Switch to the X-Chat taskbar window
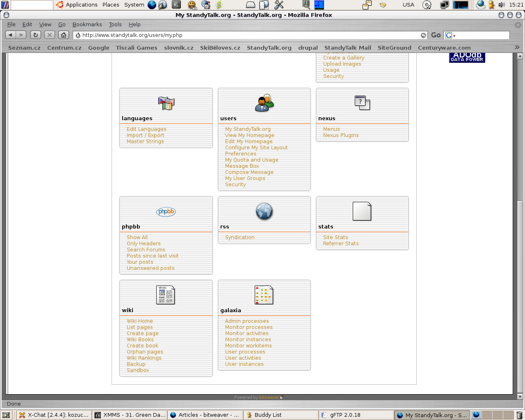 [54, 415]
